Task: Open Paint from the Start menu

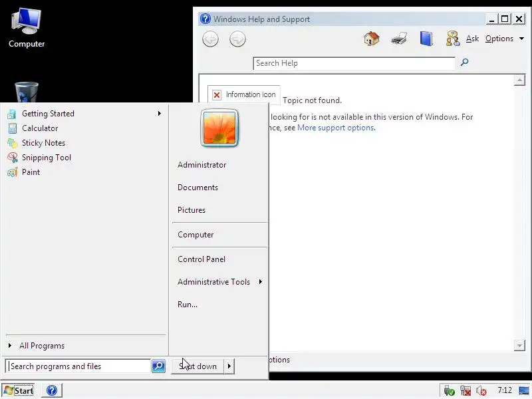Action: point(31,172)
